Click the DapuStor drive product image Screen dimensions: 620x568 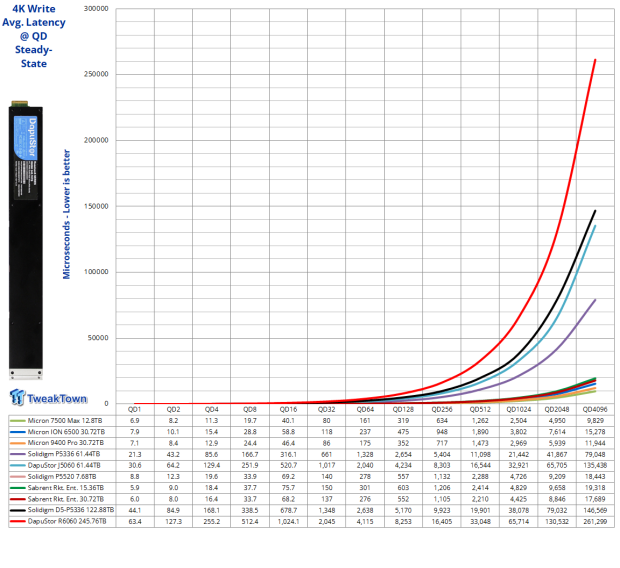(x=26, y=240)
